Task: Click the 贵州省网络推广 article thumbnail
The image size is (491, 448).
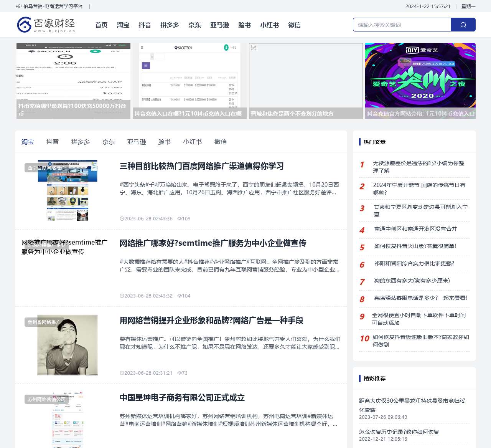Action: (68, 345)
